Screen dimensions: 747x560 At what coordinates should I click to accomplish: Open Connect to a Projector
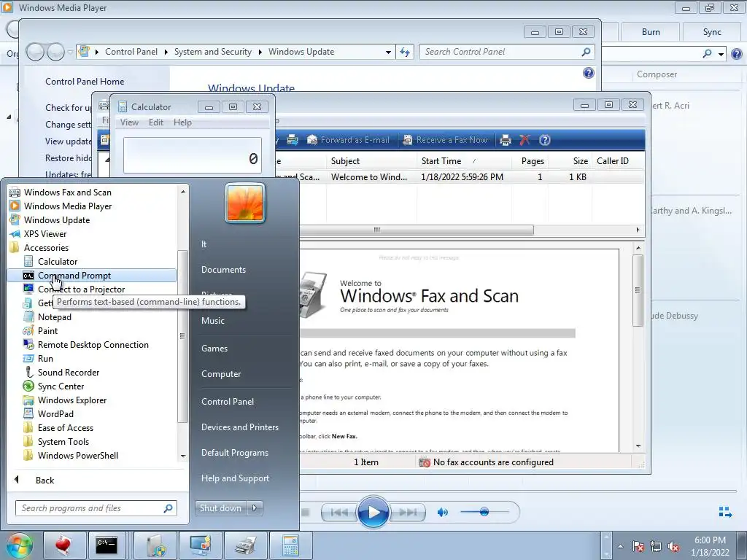pyautogui.click(x=81, y=289)
